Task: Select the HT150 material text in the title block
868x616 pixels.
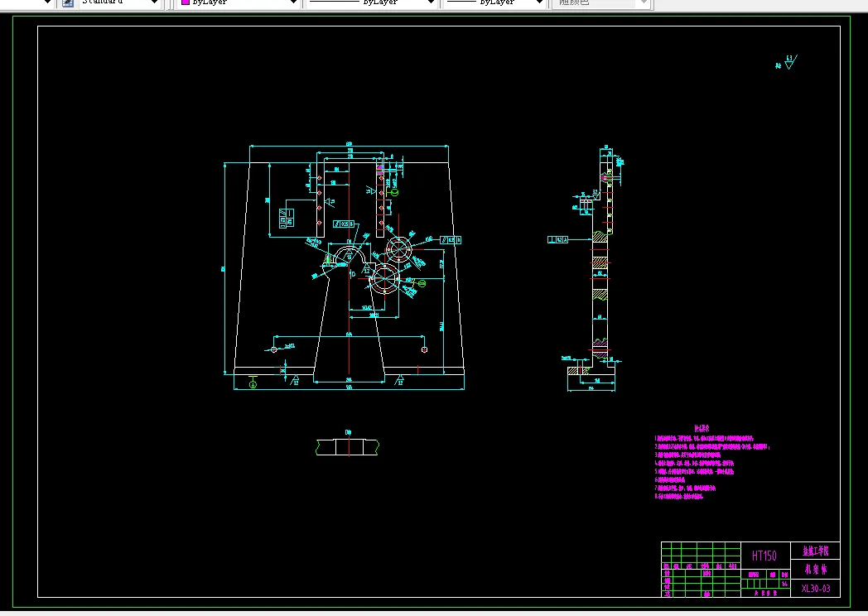Action: click(x=764, y=556)
